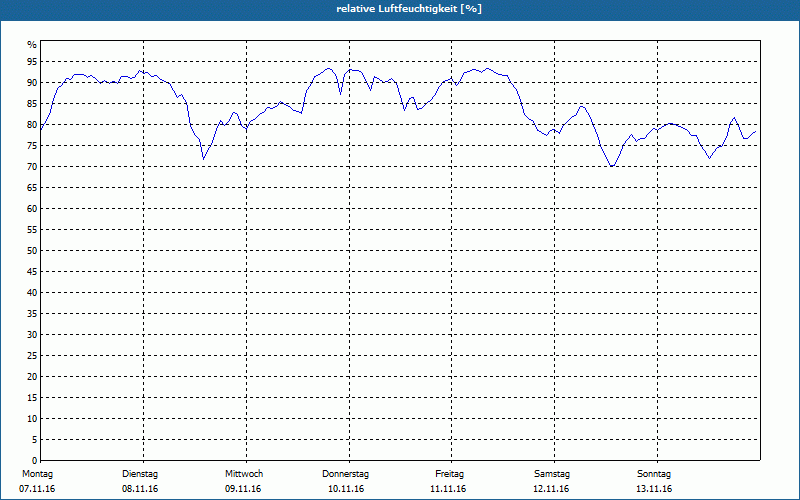Click the 50 y-axis value

[32, 251]
